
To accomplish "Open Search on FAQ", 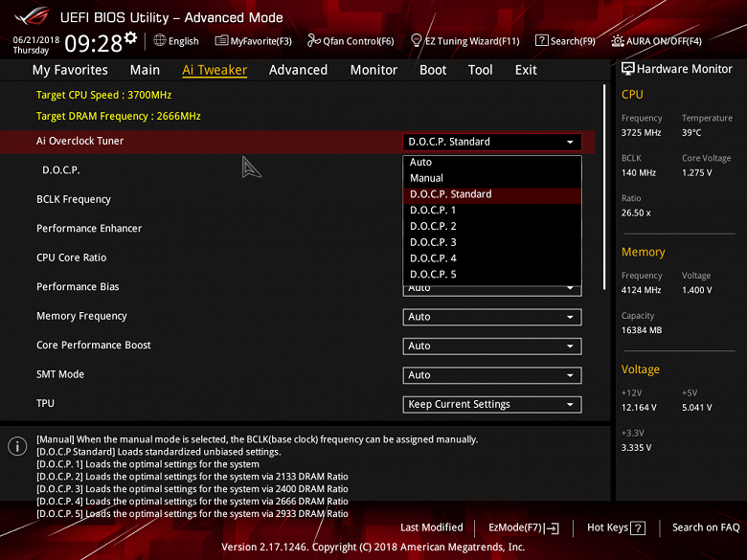I will click(706, 527).
